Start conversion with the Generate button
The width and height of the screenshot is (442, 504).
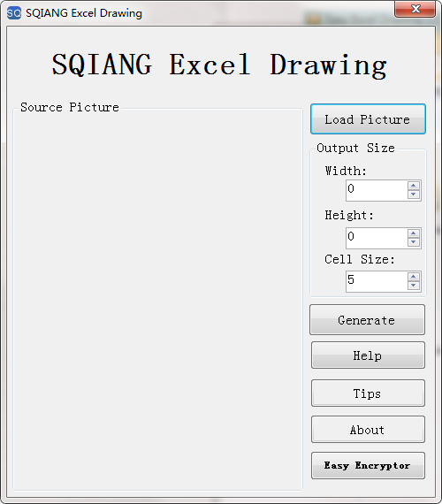coord(367,320)
